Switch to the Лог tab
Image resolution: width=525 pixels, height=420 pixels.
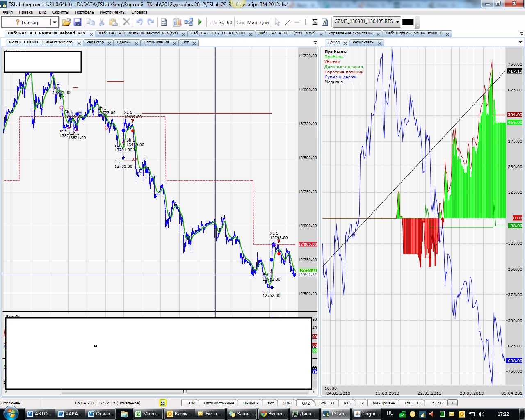[x=185, y=42]
